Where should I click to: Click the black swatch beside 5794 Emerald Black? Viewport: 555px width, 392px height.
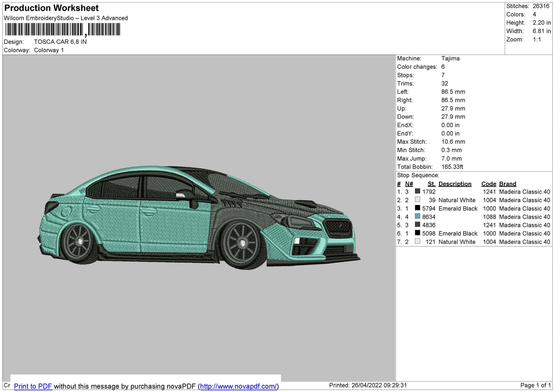pos(417,208)
